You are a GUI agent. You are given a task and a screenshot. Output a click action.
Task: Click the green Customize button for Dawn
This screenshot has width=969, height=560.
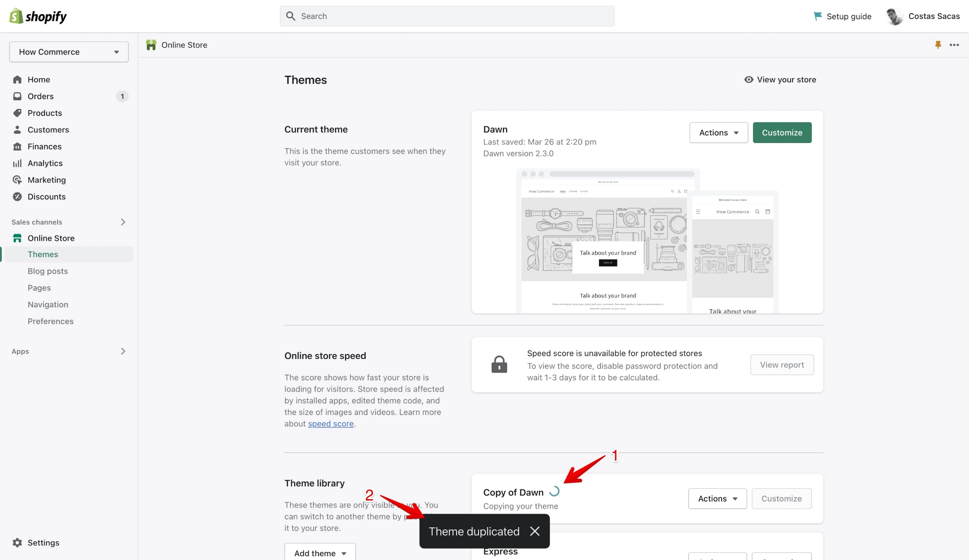click(782, 133)
